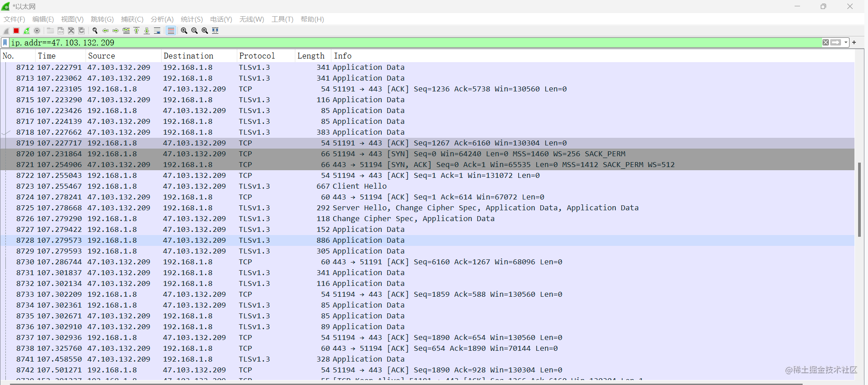868x385 pixels.
Task: Select packet 8723 Client Hello row
Action: pos(427,186)
